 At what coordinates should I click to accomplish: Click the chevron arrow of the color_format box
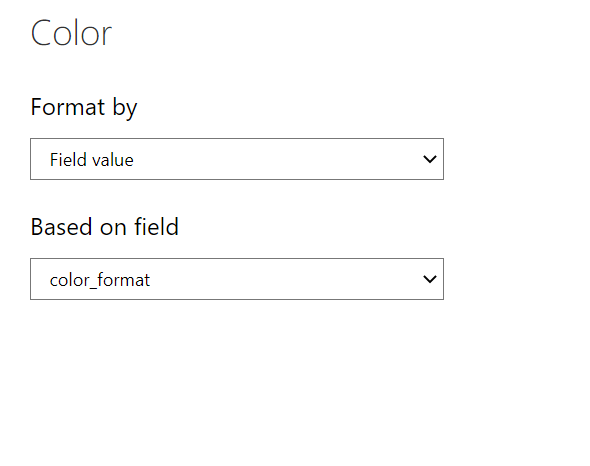pyautogui.click(x=430, y=279)
